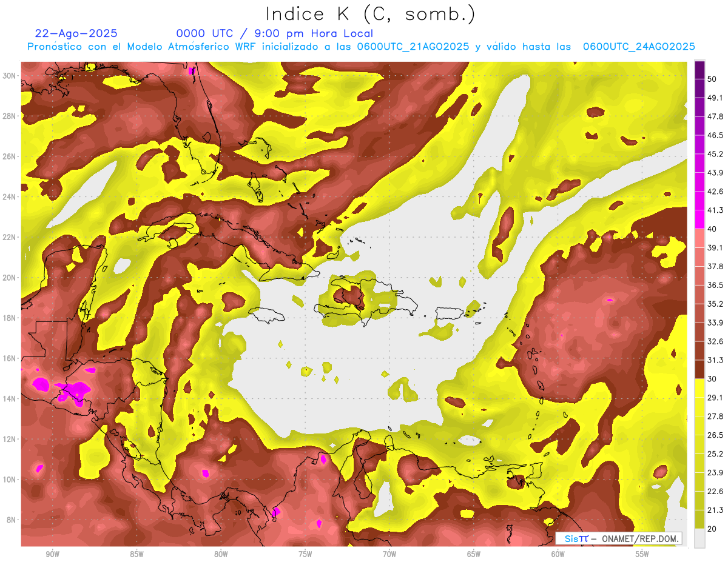Screen dimensions: 728x562
Task: Click colorbar value "22.6"
Action: [x=715, y=492]
